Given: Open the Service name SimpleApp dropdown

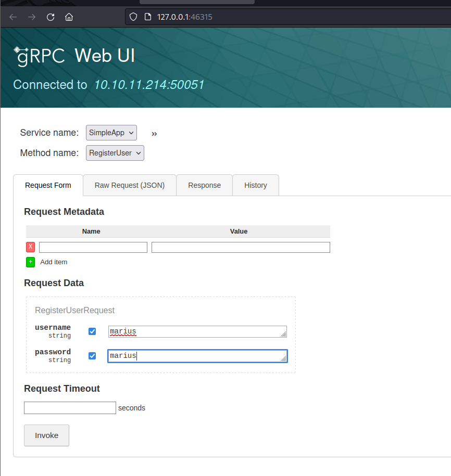Looking at the screenshot, I should pos(111,133).
